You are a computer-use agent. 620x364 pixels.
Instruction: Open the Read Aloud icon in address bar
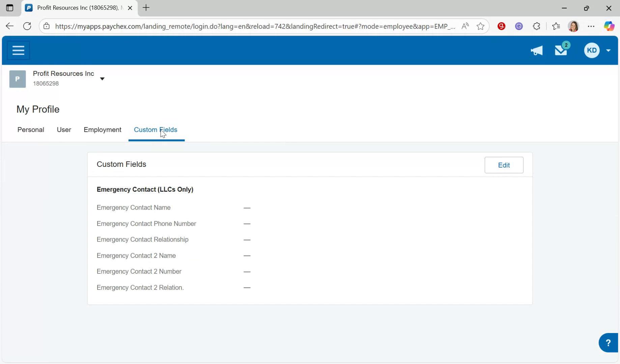[466, 26]
